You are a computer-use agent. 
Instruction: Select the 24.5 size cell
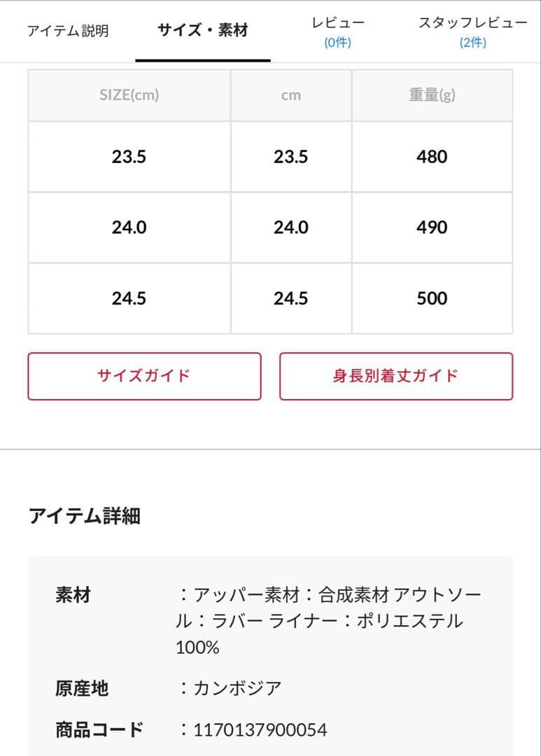coord(129,298)
